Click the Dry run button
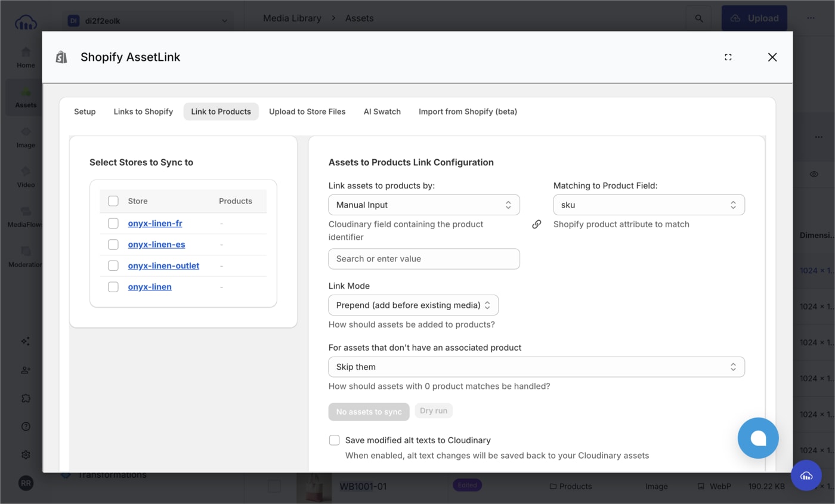Viewport: 835px width, 504px height. coord(434,411)
